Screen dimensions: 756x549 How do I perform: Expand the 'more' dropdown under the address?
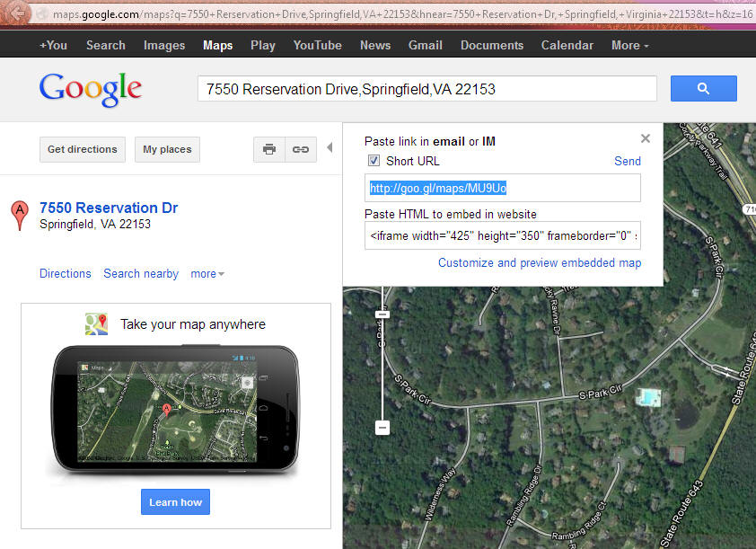point(207,274)
